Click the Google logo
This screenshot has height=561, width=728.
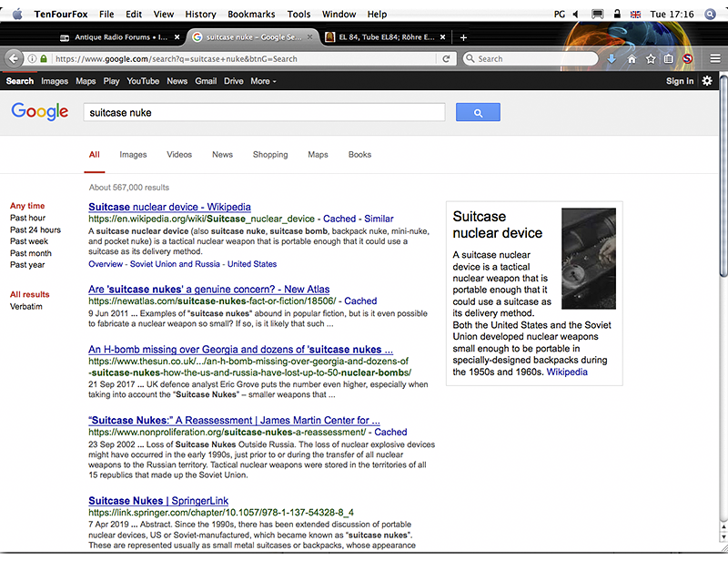coord(40,111)
